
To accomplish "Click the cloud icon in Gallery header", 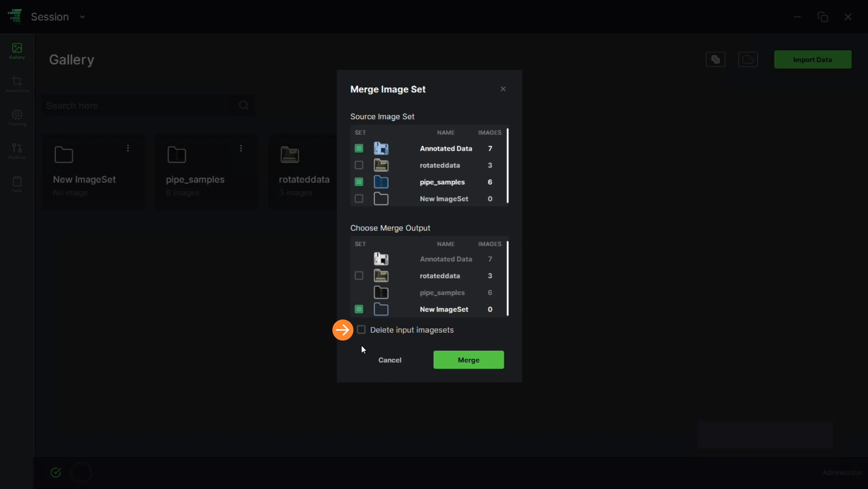I will pyautogui.click(x=748, y=60).
